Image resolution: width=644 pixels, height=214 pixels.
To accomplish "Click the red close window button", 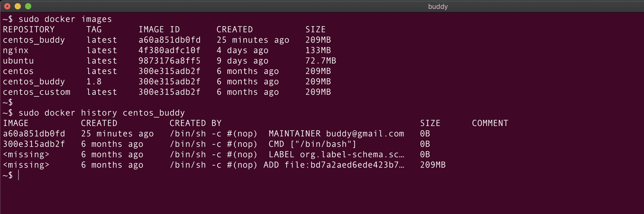I will pos(7,6).
